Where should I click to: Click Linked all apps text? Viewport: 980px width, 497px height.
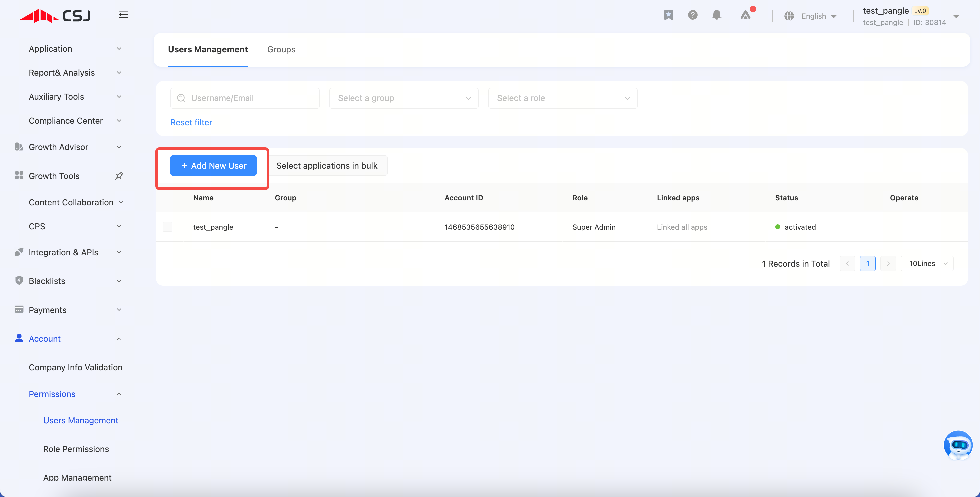click(682, 227)
